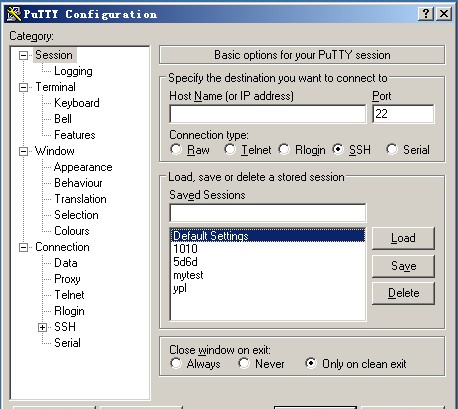Viewport: 458px width, 409px height.
Task: Expand the SSH tree node
Action: [42, 327]
